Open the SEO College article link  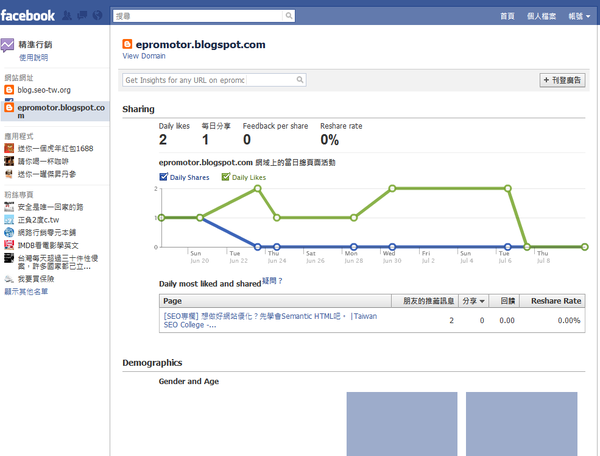270,320
